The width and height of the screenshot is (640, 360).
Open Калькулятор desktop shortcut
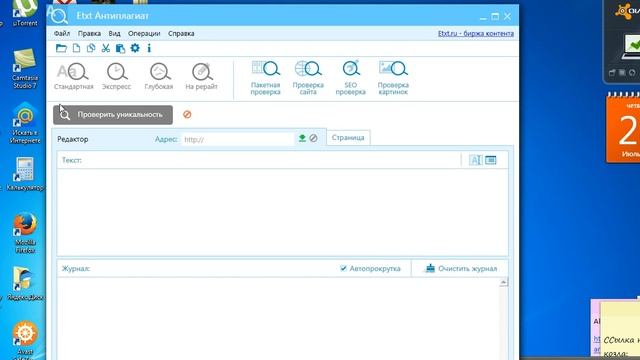pyautogui.click(x=25, y=174)
